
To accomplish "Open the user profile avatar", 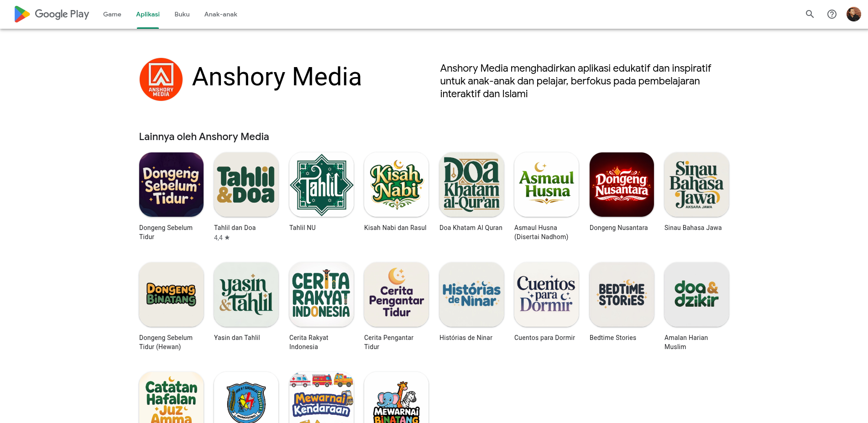I will (x=853, y=14).
